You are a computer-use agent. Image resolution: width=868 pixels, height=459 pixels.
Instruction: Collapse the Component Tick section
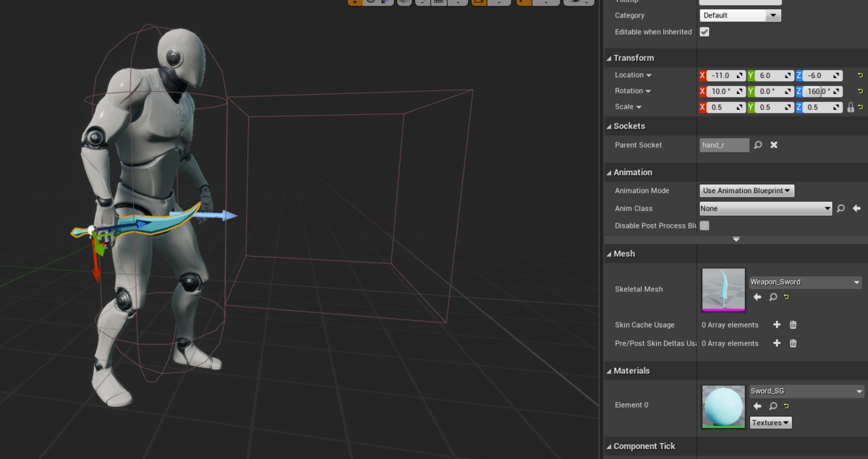point(608,447)
